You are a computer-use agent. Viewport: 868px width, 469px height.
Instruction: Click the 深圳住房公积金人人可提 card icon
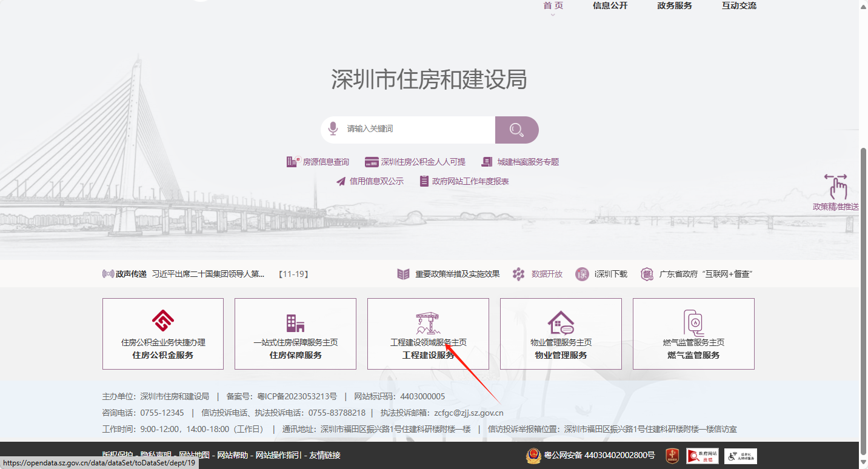coord(372,162)
